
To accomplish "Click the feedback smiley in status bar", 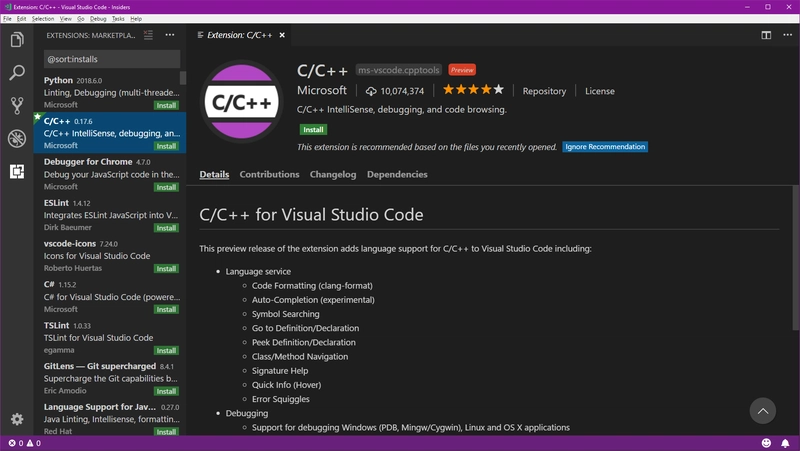I will (x=767, y=443).
